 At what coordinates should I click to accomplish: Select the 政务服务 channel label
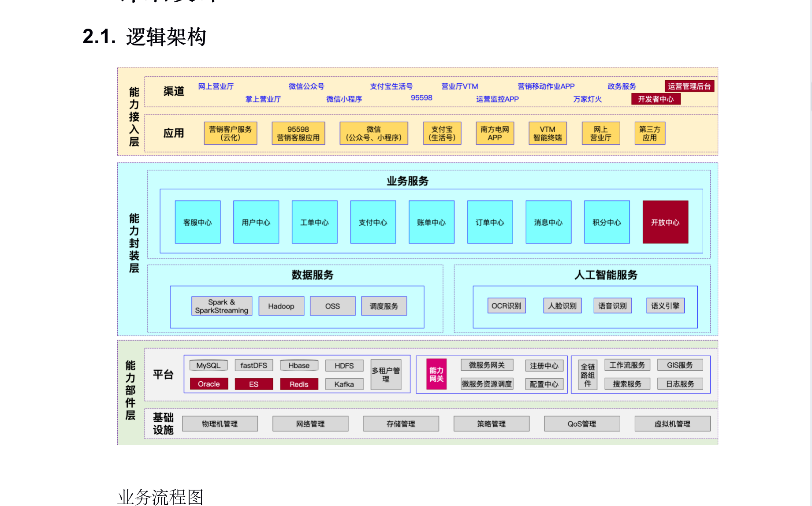tap(622, 86)
